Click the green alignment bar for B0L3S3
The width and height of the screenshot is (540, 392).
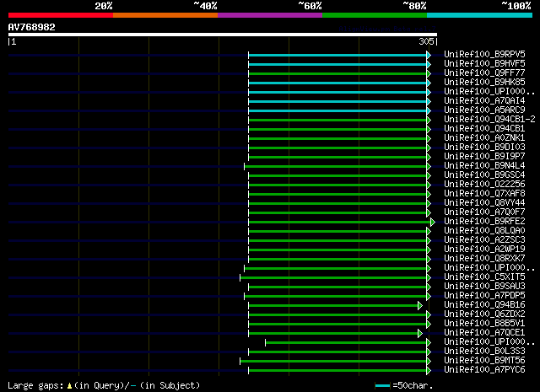coord(337,352)
